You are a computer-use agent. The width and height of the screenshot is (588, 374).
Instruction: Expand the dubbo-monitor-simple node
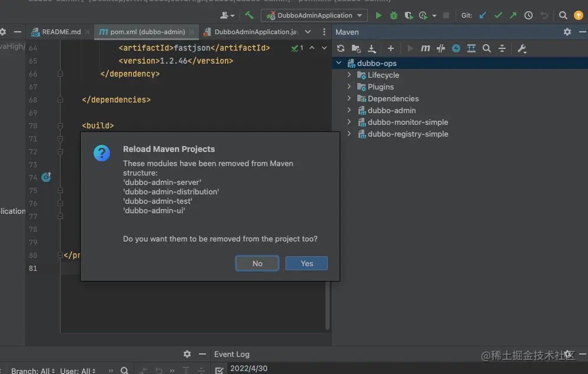click(349, 122)
